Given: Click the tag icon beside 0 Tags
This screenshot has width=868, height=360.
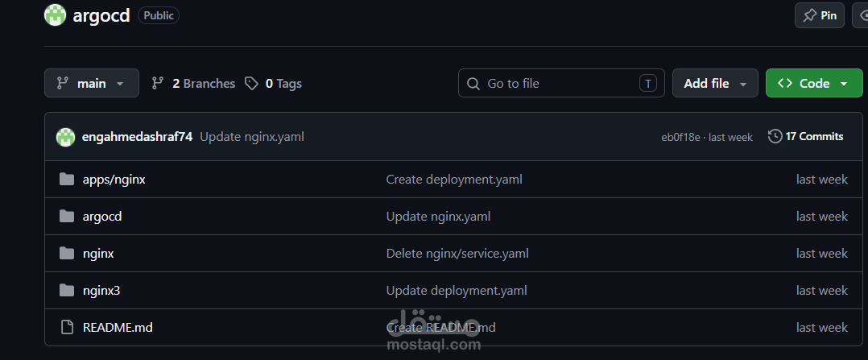Looking at the screenshot, I should pyautogui.click(x=251, y=84).
